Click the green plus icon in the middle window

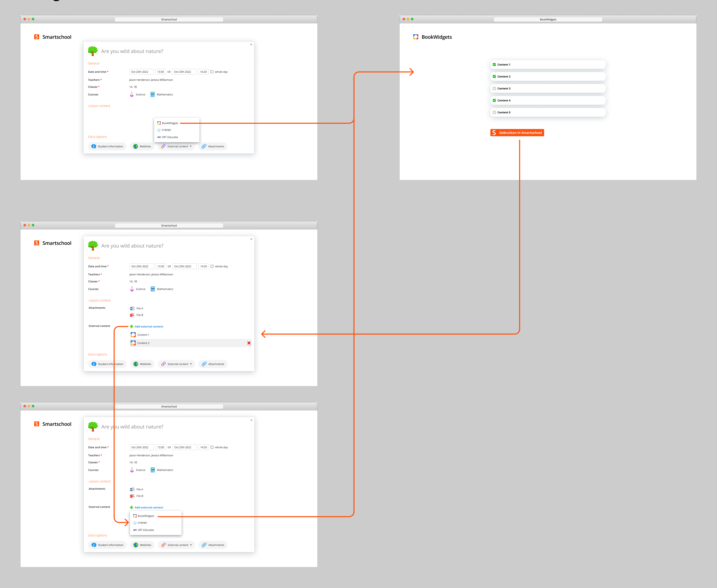pyautogui.click(x=132, y=326)
